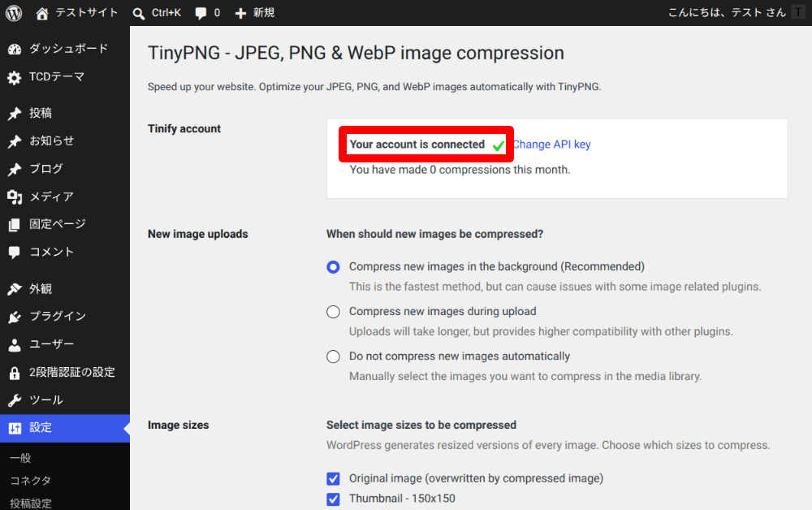Screen dimensions: 812x510
Task: Click the 固定ページ pages icon
Action: (x=15, y=225)
